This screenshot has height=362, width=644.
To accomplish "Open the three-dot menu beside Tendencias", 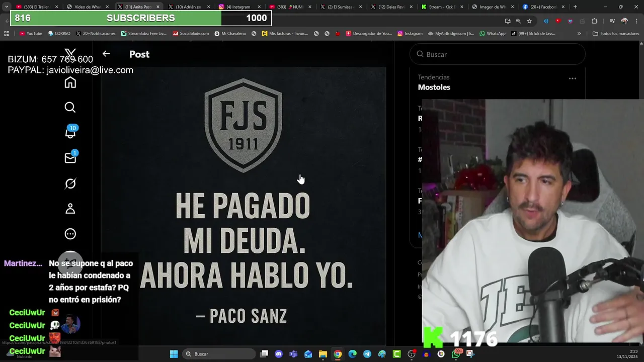I will click(572, 78).
